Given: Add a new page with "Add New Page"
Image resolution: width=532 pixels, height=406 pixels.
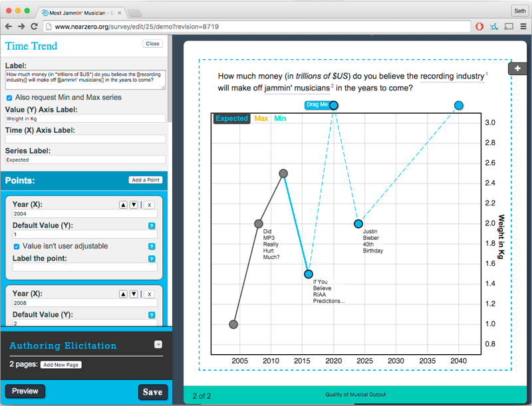Looking at the screenshot, I should coord(61,364).
